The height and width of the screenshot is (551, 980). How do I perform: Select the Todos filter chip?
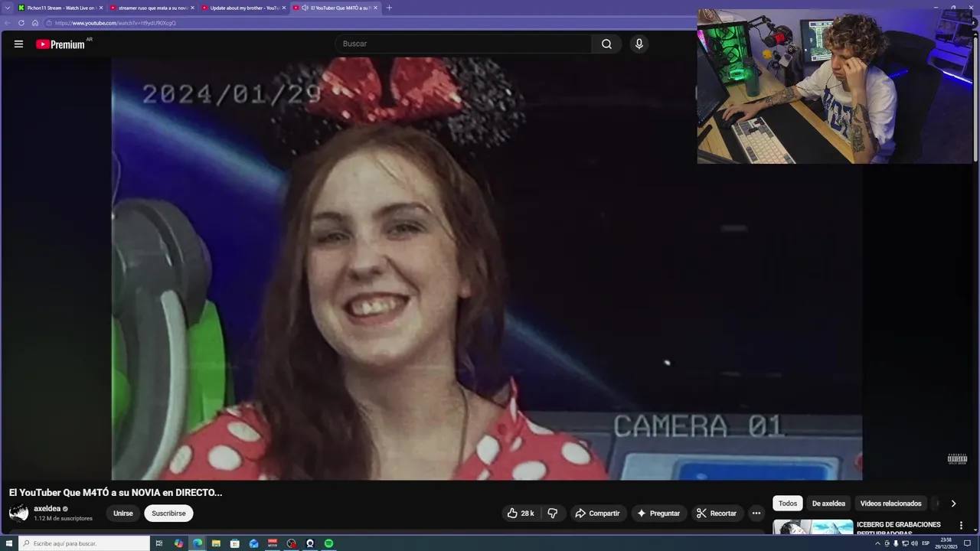(x=788, y=504)
